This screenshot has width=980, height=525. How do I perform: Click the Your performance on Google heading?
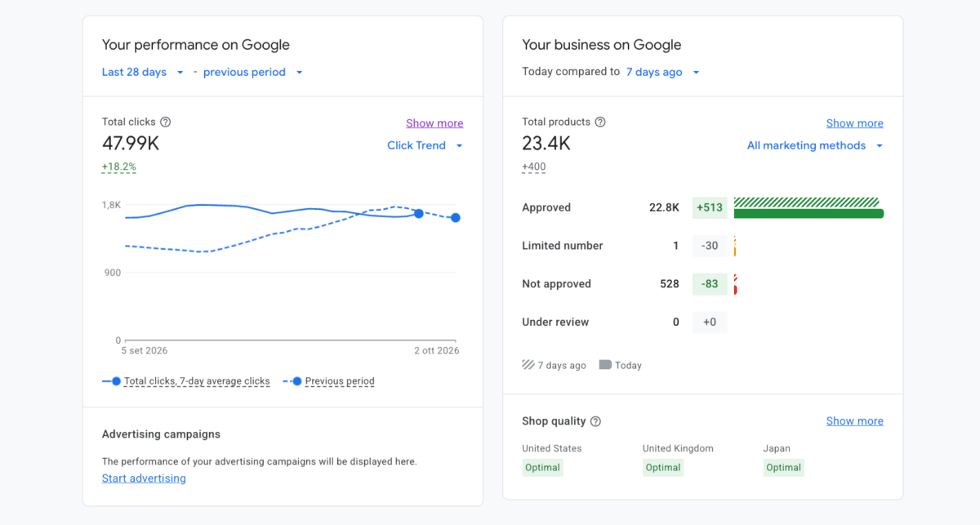[196, 45]
